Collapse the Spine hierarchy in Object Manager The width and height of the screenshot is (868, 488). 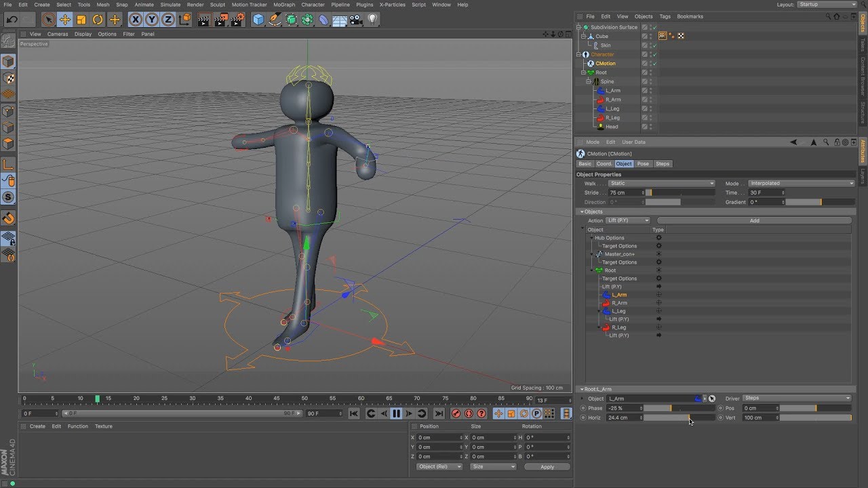pos(589,81)
